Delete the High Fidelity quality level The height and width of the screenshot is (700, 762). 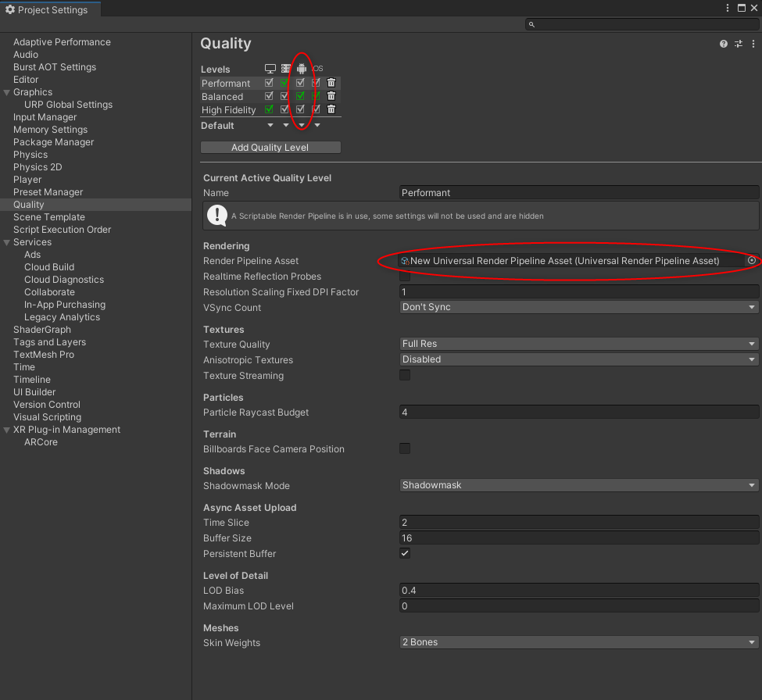tap(331, 109)
